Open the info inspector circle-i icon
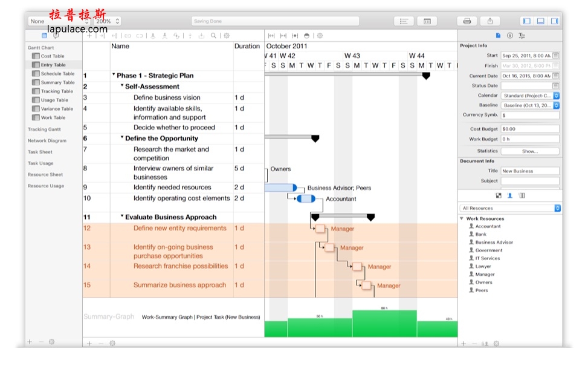 coord(510,35)
